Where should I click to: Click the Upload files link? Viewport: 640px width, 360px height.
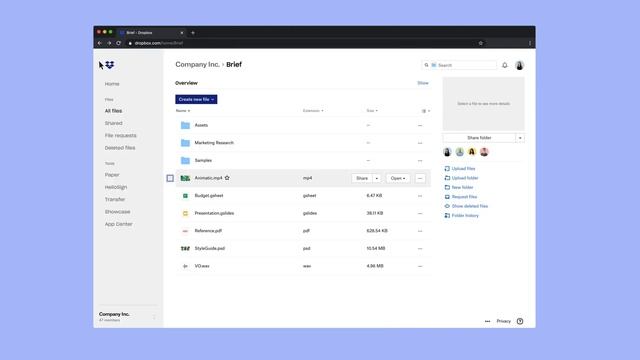[x=460, y=169]
